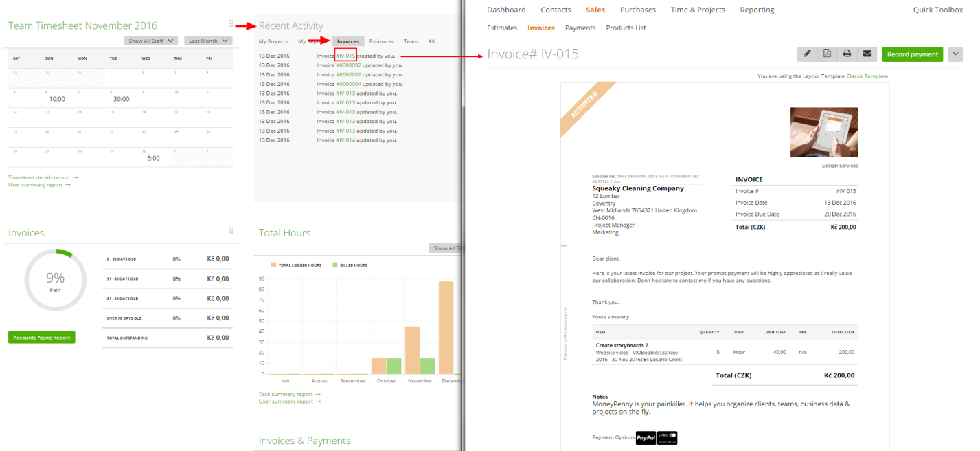
Task: Open invoice #IV-015 link in activity
Action: [x=345, y=56]
